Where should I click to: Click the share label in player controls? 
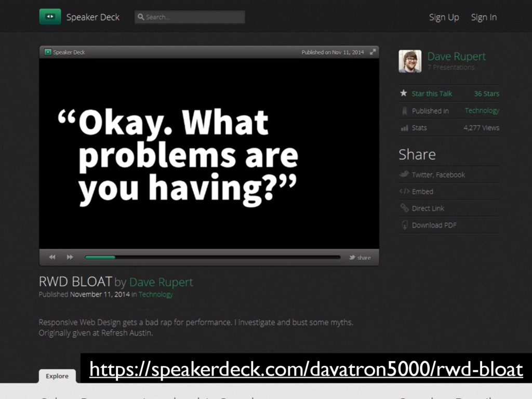(x=364, y=258)
